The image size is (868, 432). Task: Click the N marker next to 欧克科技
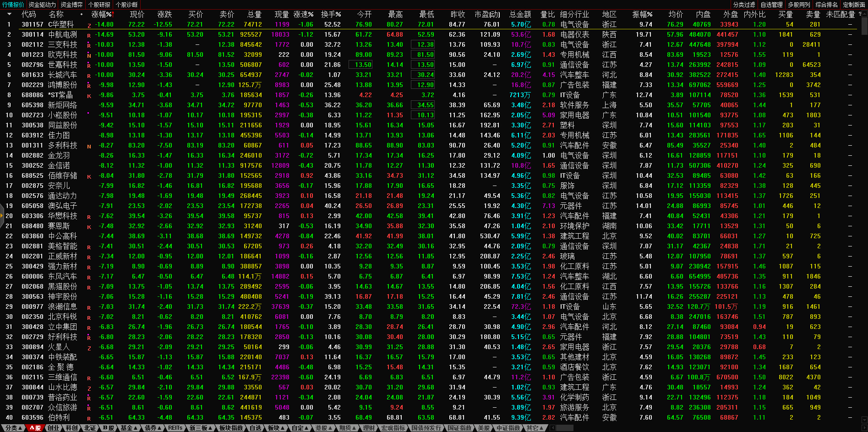click(x=89, y=55)
